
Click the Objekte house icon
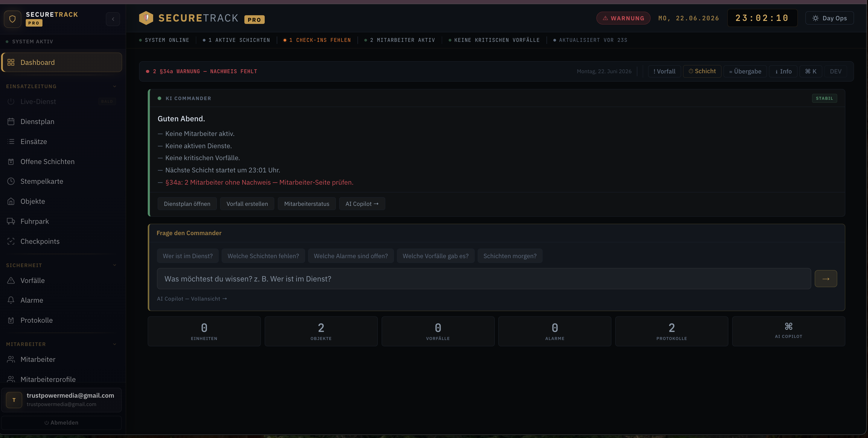(x=11, y=201)
